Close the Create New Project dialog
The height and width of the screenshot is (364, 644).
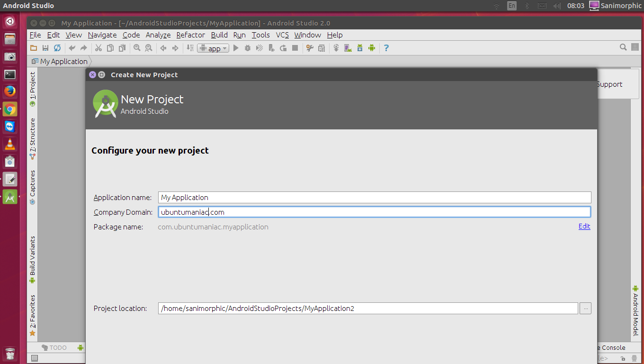pyautogui.click(x=93, y=74)
